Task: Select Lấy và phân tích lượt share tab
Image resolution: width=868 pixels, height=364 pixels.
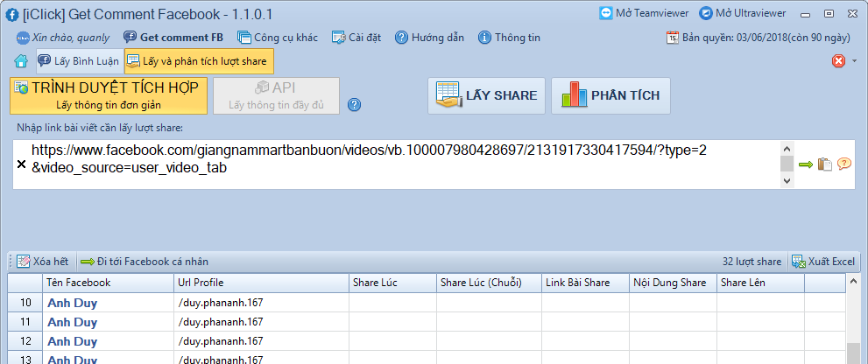Action: tap(199, 61)
